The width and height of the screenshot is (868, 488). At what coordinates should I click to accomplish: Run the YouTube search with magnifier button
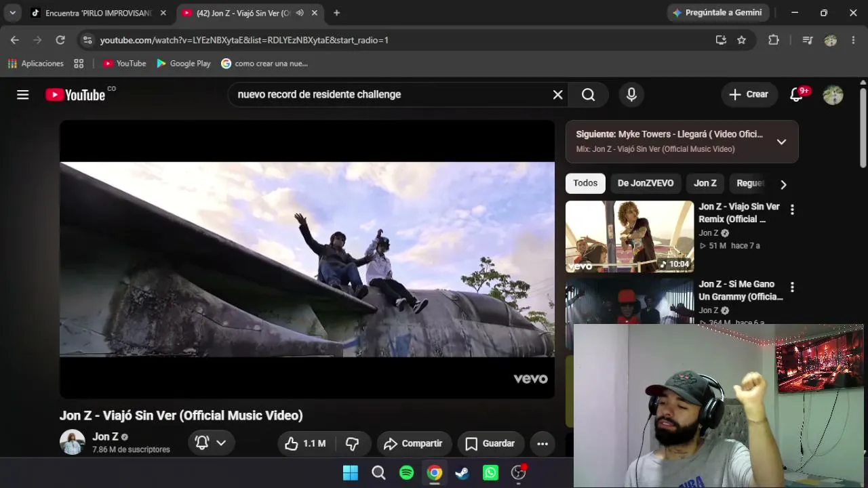click(x=589, y=95)
